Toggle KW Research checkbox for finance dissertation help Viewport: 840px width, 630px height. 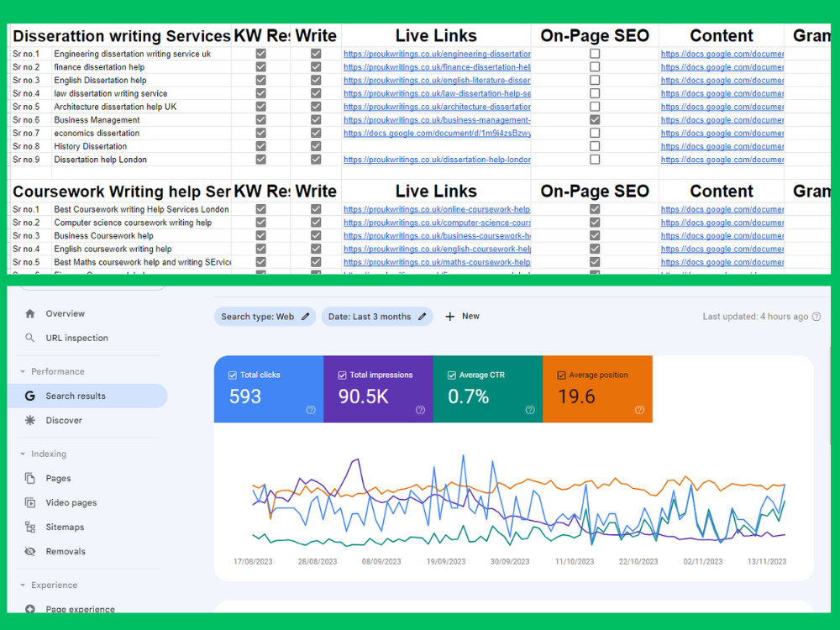261,67
